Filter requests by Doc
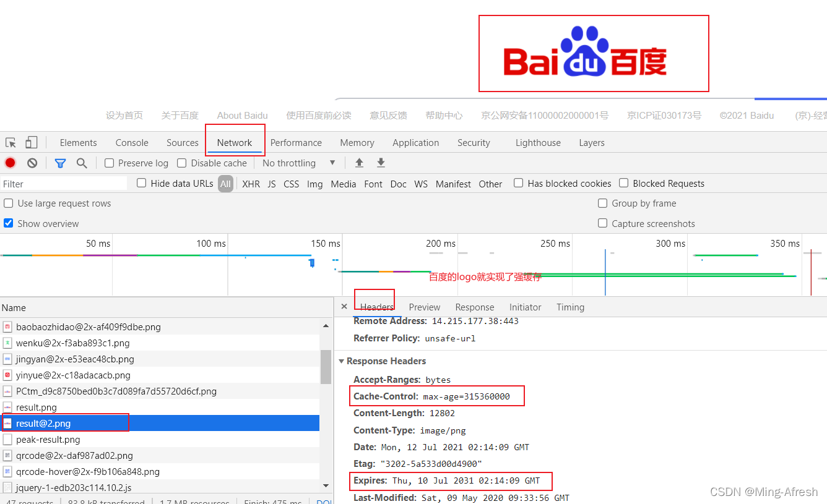Image resolution: width=827 pixels, height=504 pixels. [399, 184]
